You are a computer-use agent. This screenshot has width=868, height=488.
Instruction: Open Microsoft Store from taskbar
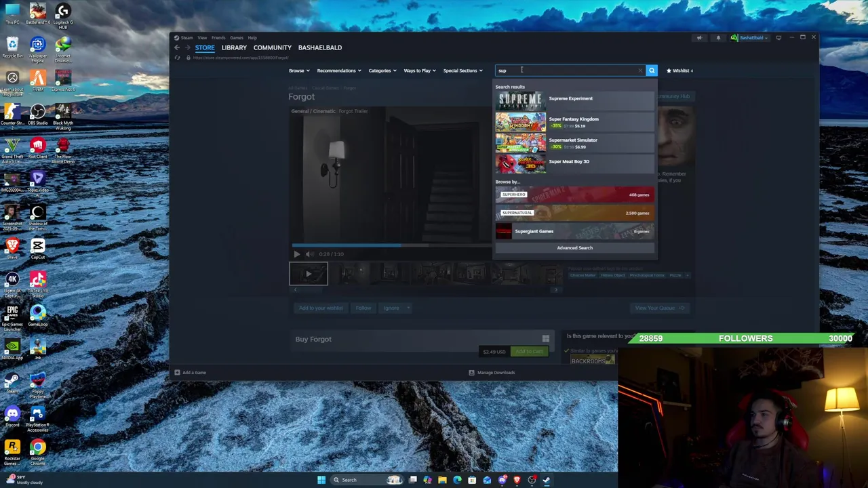(472, 480)
